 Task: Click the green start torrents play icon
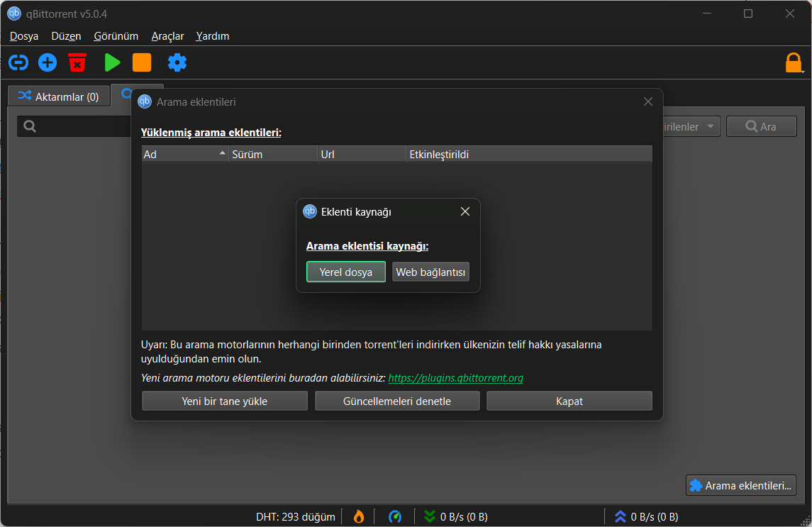coord(112,62)
